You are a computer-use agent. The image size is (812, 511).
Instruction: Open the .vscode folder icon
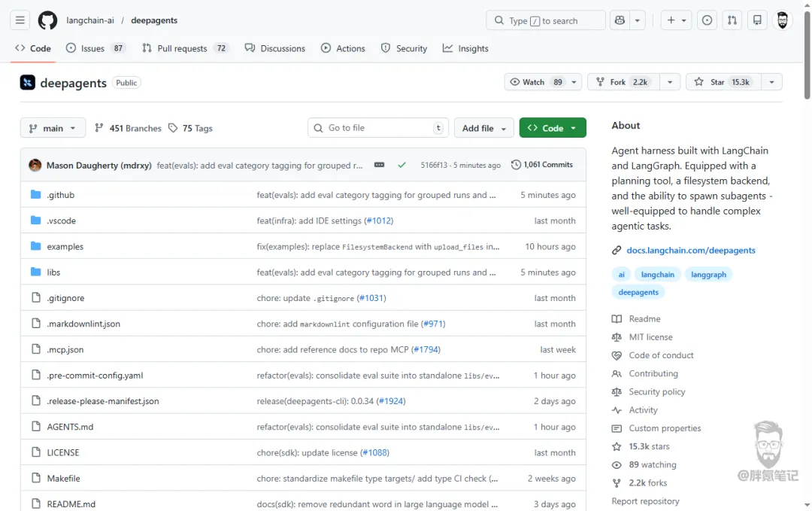point(36,221)
